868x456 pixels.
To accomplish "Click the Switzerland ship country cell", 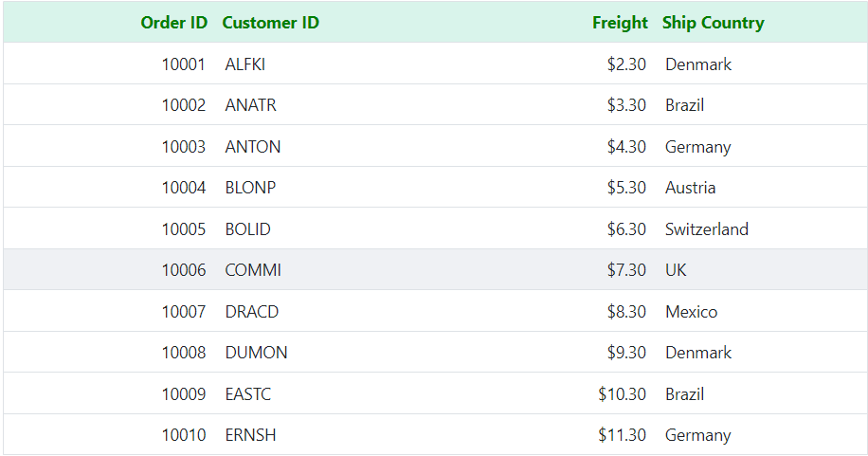I will pyautogui.click(x=706, y=229).
